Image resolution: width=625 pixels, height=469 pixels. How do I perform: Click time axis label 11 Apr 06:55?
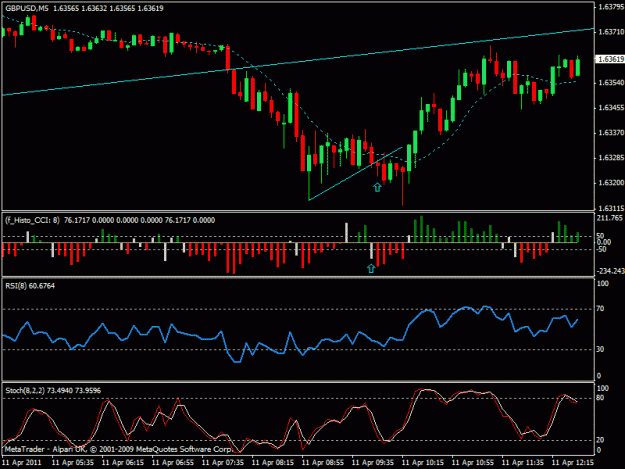173,463
